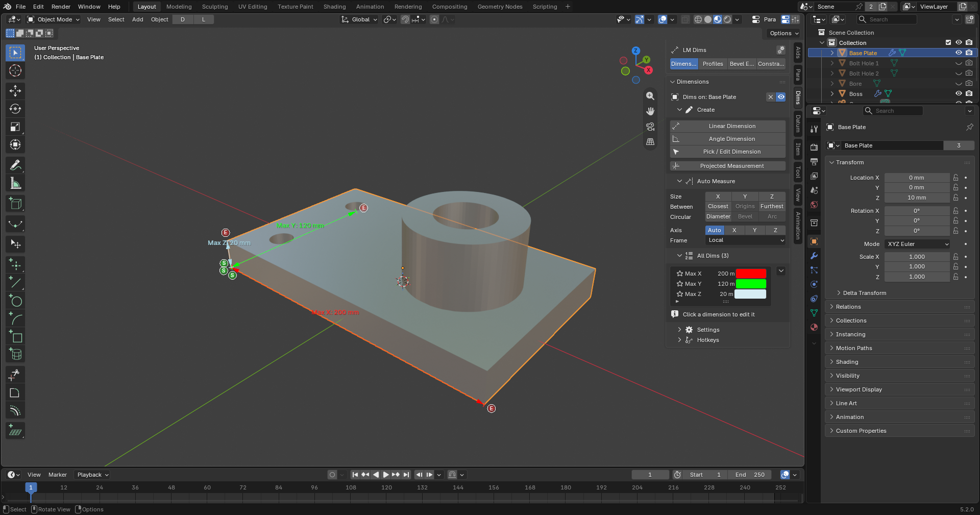This screenshot has height=515, width=980.
Task: Toggle Collection exclude checkbox in outliner
Action: coord(948,42)
